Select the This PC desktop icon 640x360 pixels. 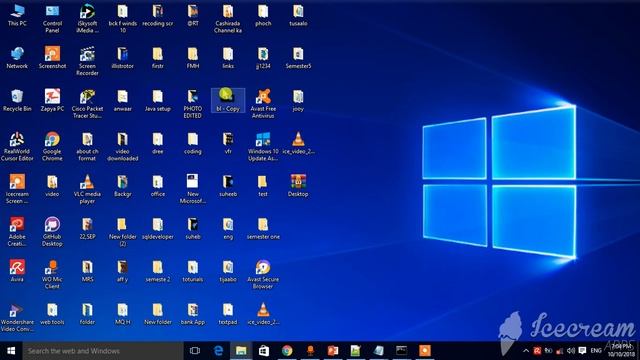coord(17,15)
